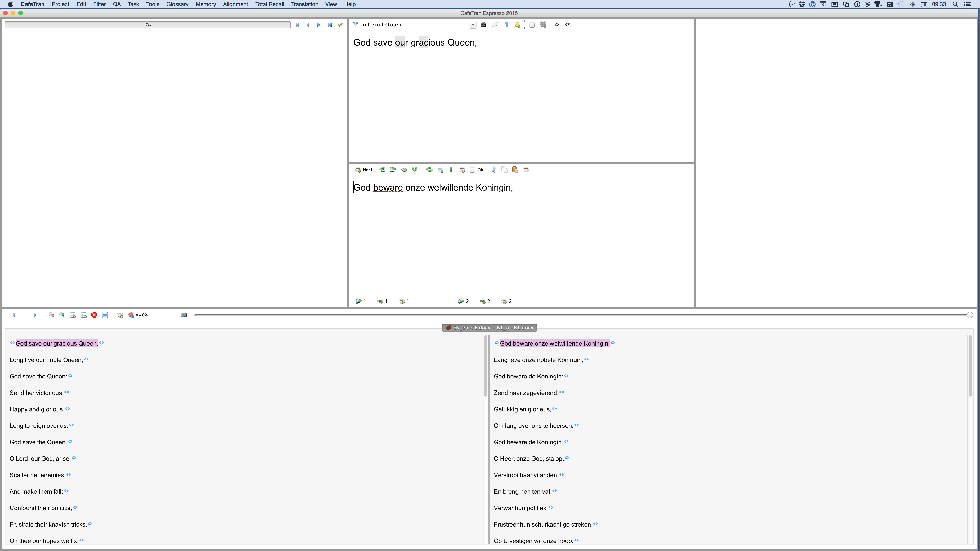This screenshot has width=980, height=551.
Task: Click the blue scissors cut icon
Action: tap(493, 170)
